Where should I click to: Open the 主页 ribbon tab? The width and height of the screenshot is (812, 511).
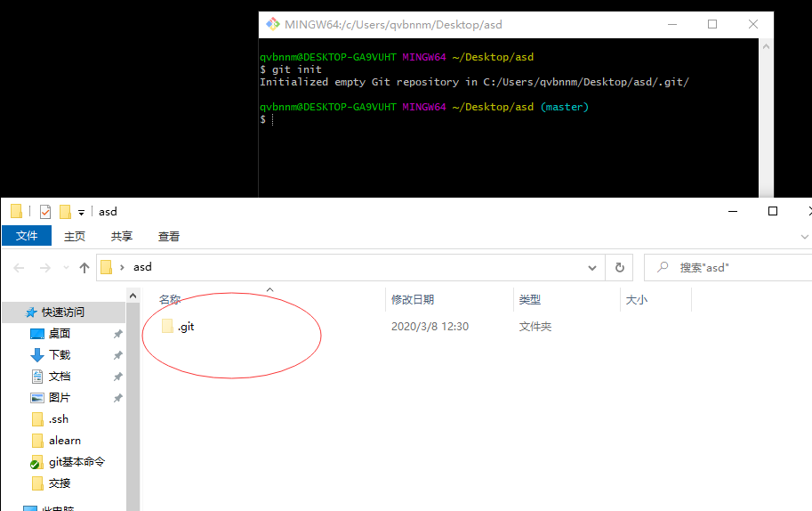pos(75,236)
